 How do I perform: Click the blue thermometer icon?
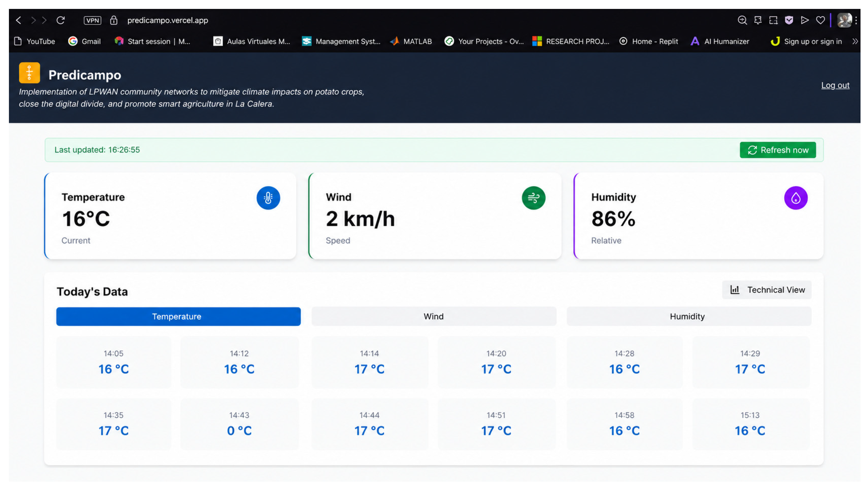click(268, 198)
